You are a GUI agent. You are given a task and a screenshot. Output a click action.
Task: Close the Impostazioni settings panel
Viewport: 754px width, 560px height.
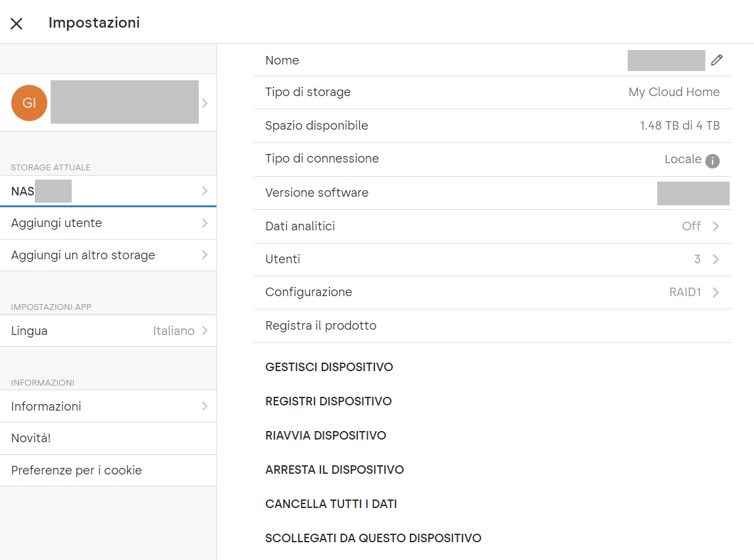pyautogui.click(x=16, y=24)
